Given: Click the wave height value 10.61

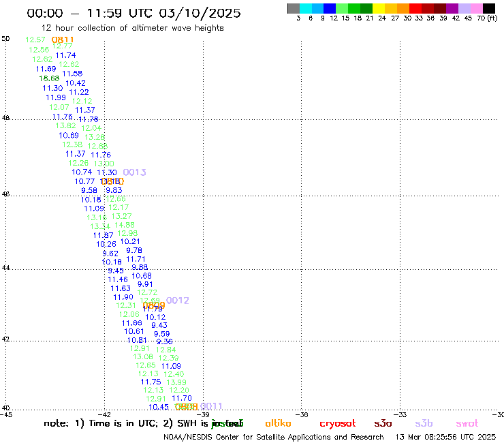Looking at the screenshot, I should pyautogui.click(x=134, y=332).
